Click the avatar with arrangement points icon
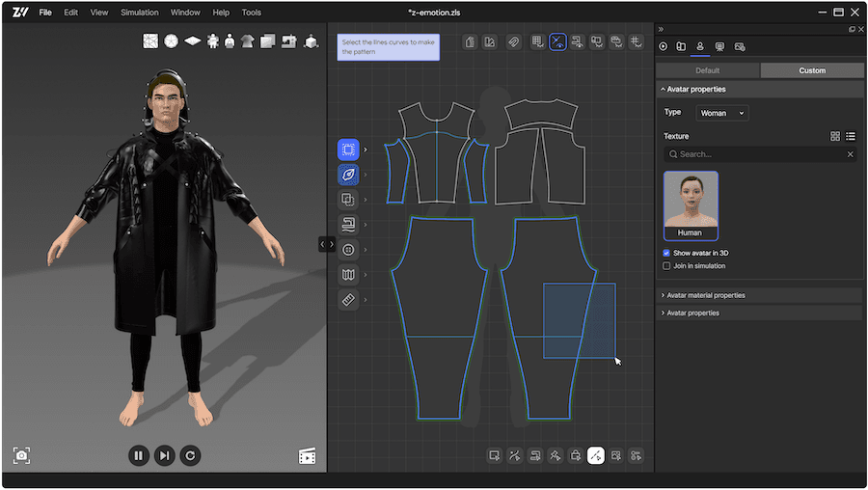This screenshot has height=490, width=868. tap(212, 41)
